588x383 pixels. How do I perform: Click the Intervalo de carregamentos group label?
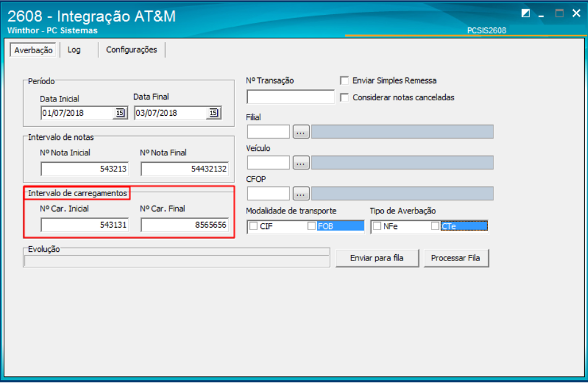(x=78, y=193)
